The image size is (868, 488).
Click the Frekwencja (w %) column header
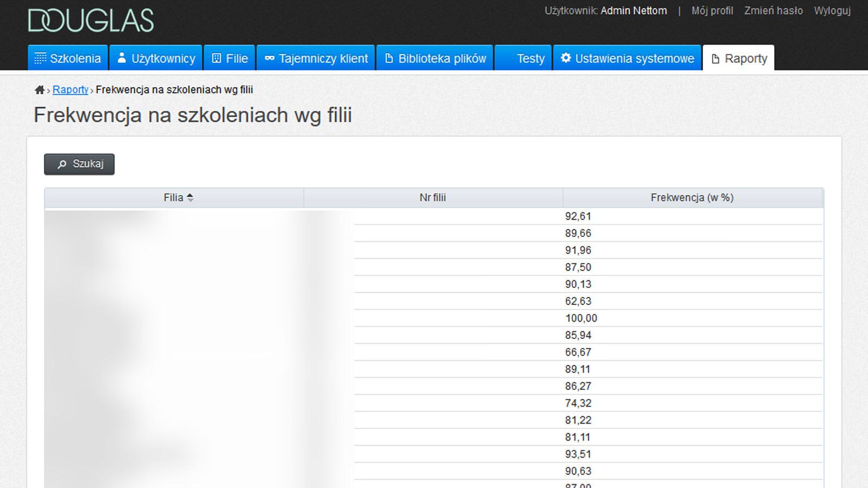coord(692,198)
